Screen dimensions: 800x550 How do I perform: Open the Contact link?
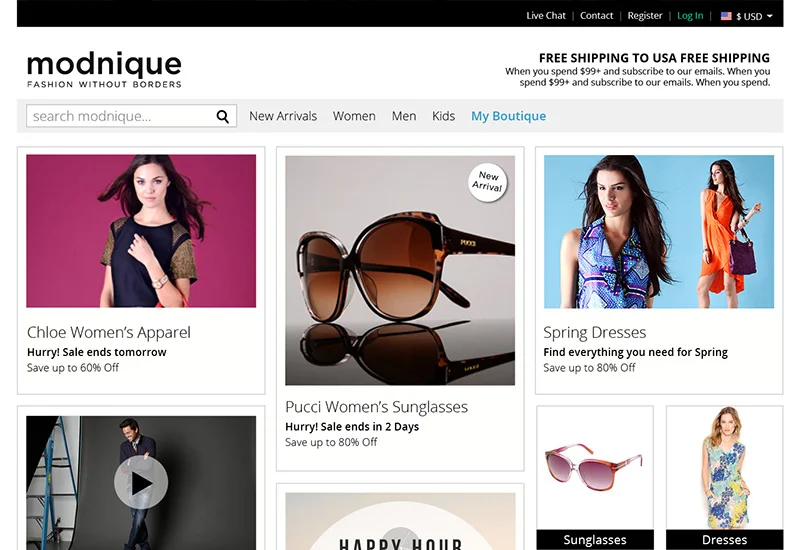point(596,16)
